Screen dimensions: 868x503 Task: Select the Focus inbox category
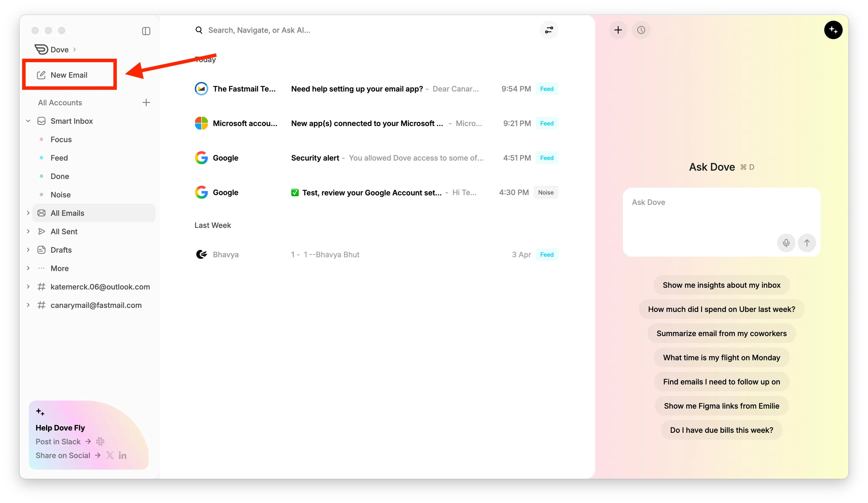(61, 140)
